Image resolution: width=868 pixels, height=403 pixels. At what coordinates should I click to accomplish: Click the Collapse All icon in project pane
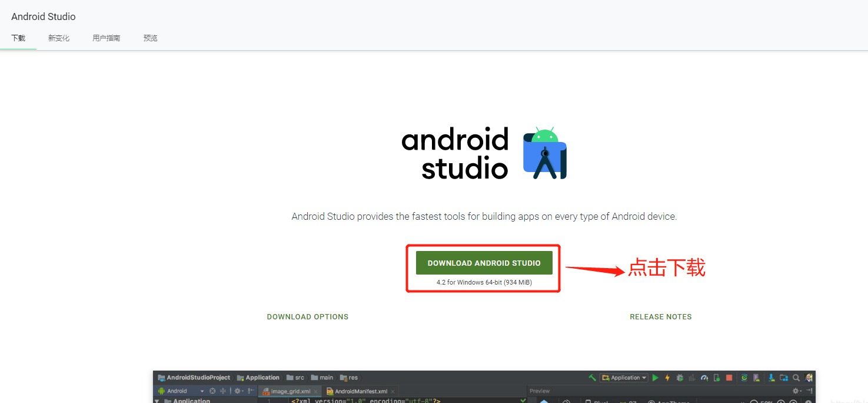click(x=223, y=391)
